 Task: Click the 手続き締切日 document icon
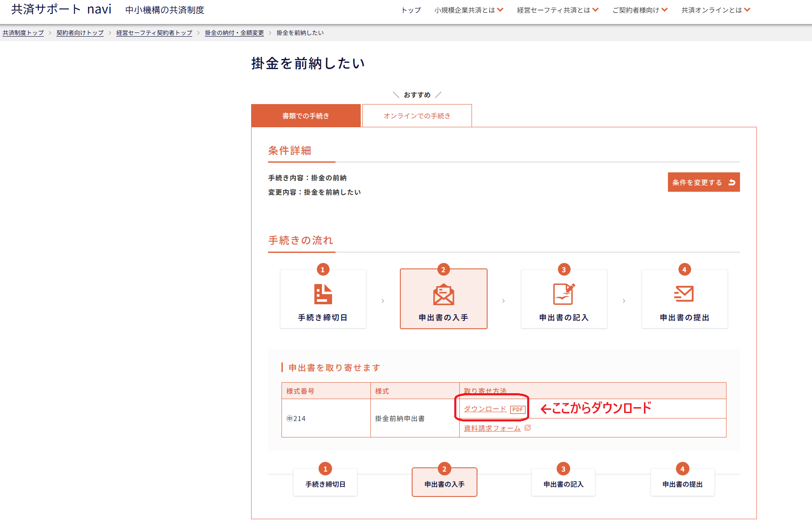click(323, 294)
